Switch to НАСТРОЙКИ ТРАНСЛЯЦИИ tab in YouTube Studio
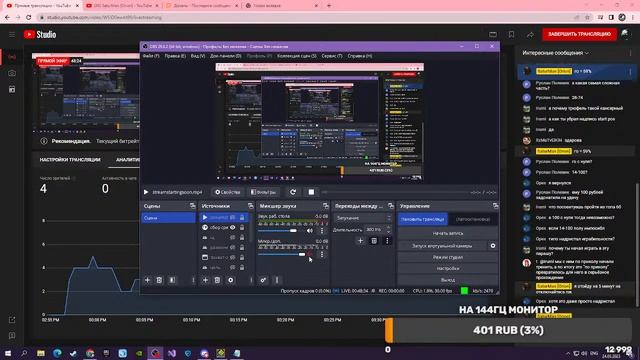The width and height of the screenshot is (640, 360). 70,160
